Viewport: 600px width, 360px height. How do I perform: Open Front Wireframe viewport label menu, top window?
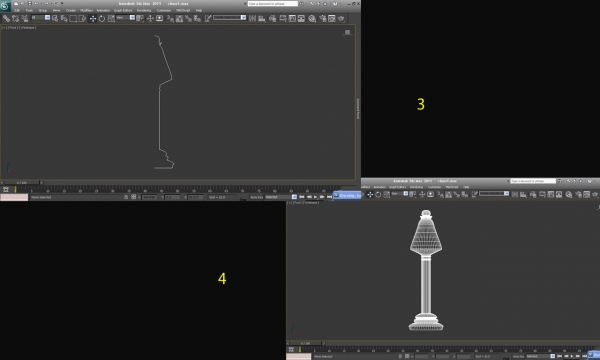click(x=20, y=28)
